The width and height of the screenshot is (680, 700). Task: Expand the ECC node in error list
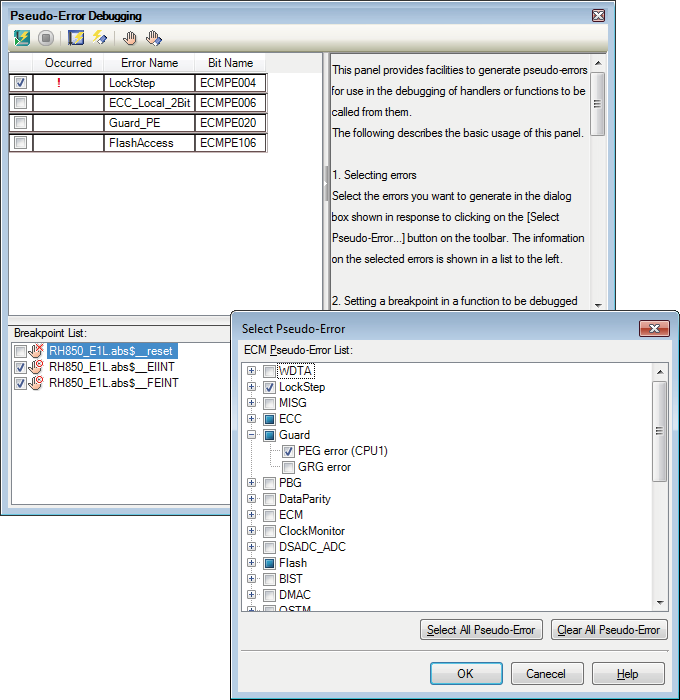(x=252, y=419)
